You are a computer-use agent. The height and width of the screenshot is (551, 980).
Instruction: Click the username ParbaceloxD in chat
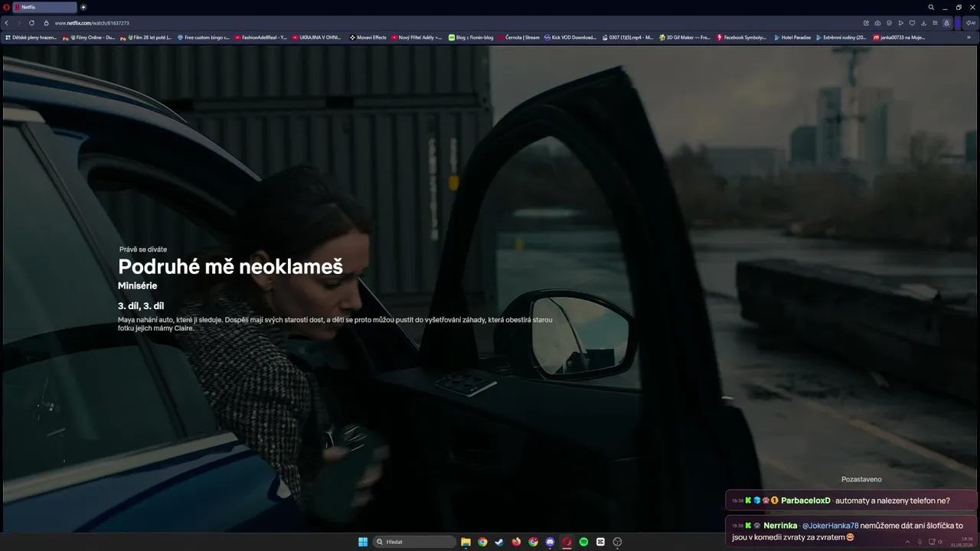point(805,500)
